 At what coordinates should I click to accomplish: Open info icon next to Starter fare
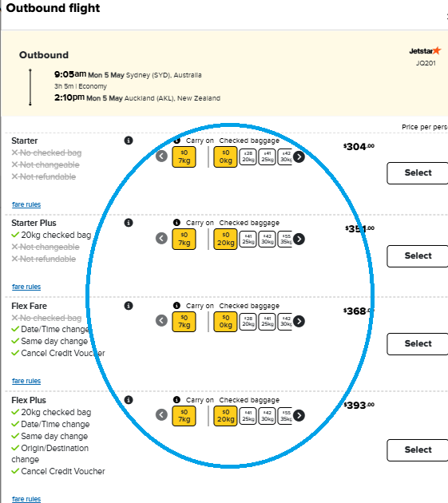coord(129,141)
